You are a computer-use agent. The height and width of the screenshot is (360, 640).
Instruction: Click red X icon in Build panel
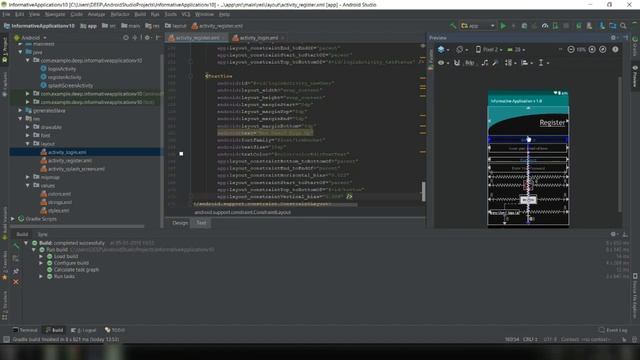16,282
